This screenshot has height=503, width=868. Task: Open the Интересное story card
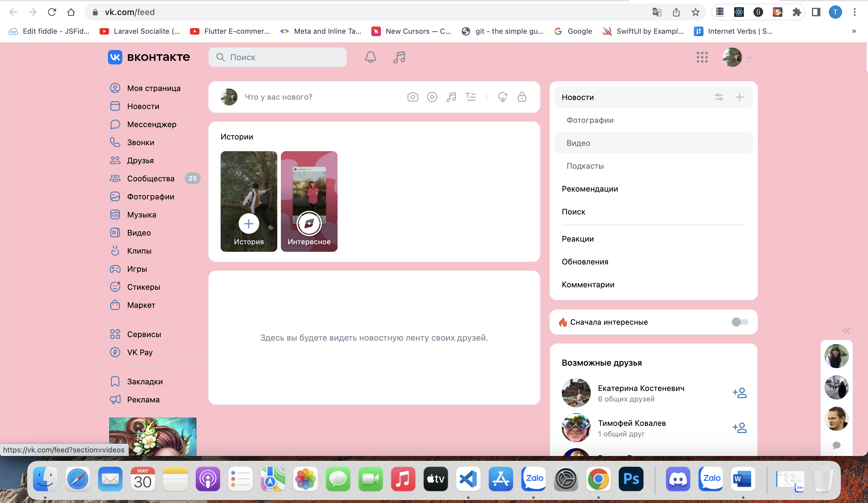(x=309, y=202)
